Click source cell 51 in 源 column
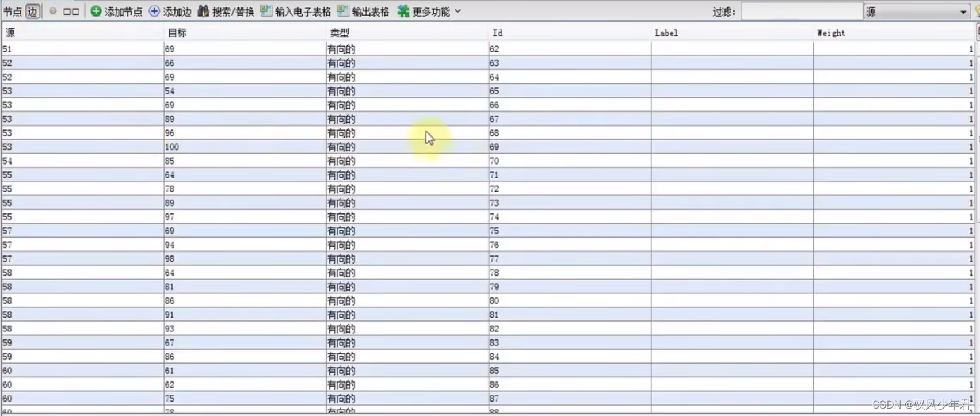The height and width of the screenshot is (416, 980). [82, 49]
